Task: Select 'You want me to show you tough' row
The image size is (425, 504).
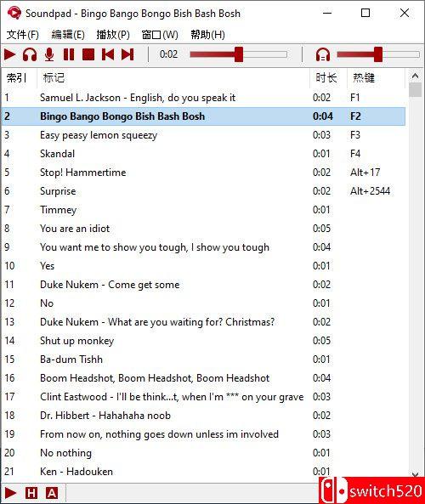Action: pyautogui.click(x=203, y=247)
